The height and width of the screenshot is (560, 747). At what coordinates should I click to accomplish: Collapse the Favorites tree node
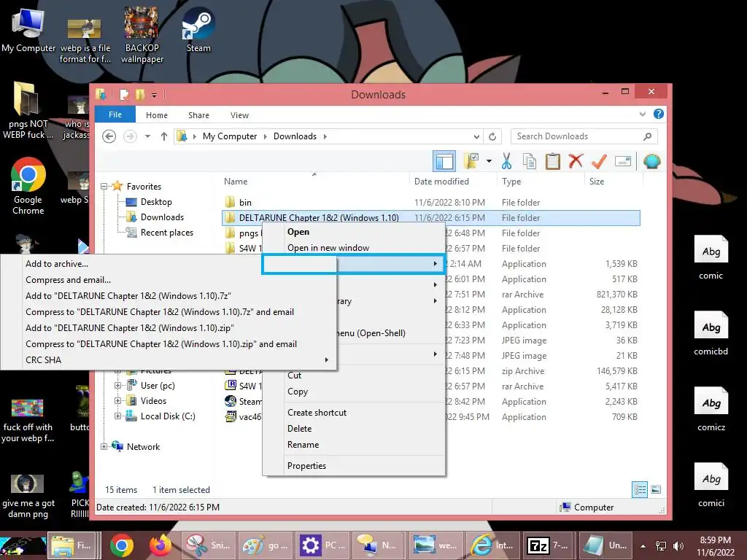point(104,187)
